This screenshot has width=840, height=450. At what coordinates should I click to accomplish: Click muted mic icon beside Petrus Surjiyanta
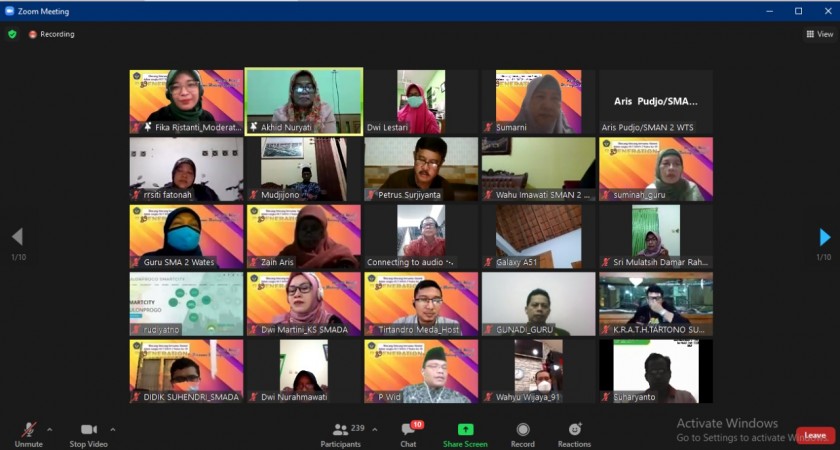(x=371, y=195)
